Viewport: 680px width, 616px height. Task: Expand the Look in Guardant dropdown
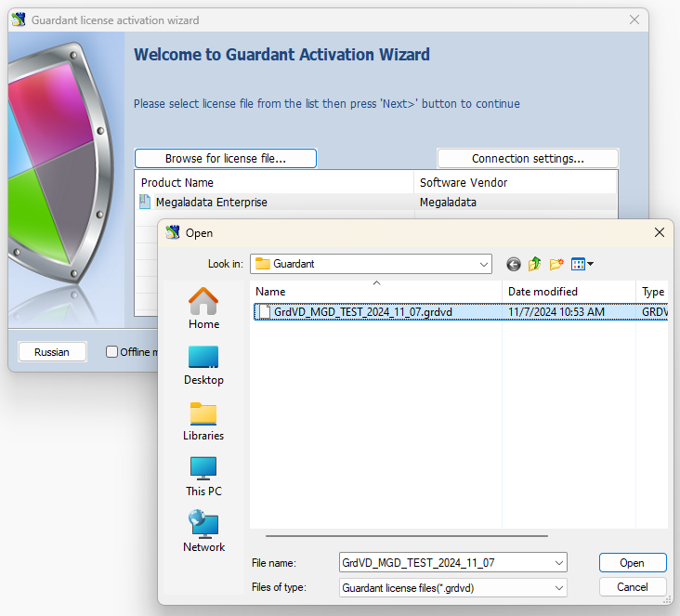click(x=484, y=264)
